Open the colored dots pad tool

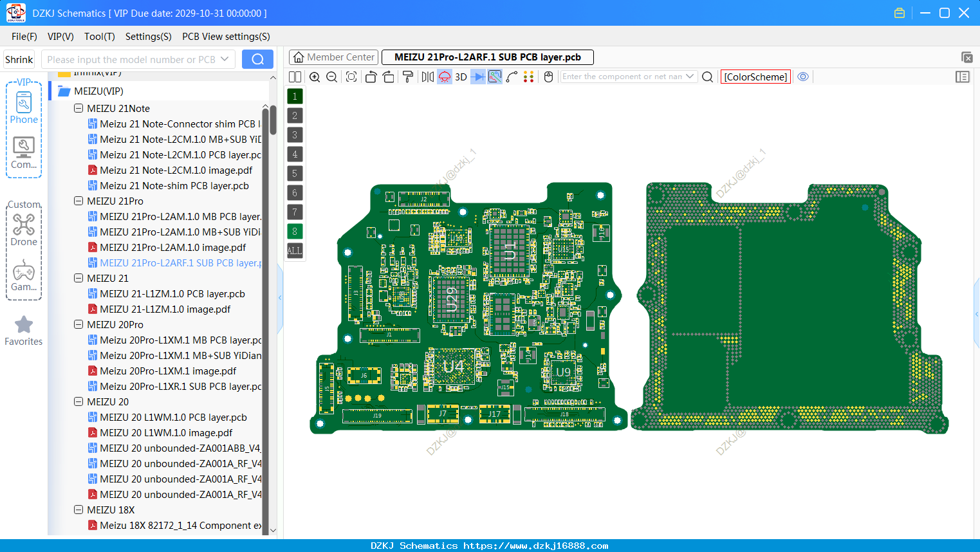(529, 77)
